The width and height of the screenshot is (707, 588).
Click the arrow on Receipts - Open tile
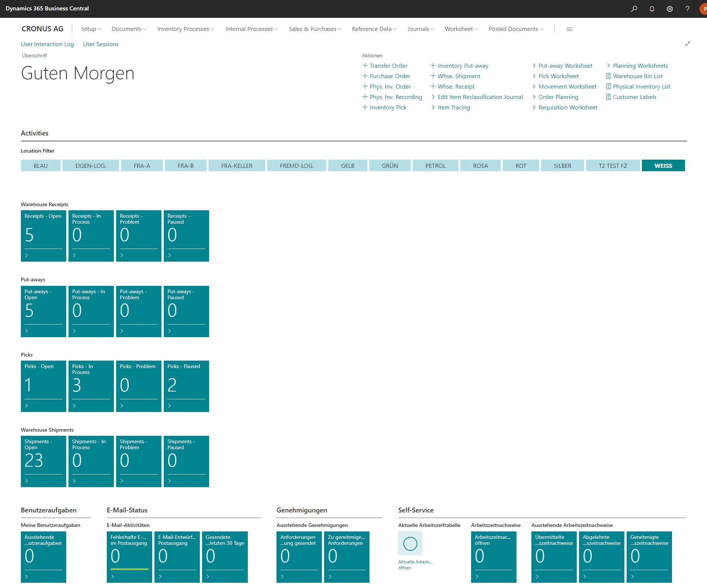(26, 255)
